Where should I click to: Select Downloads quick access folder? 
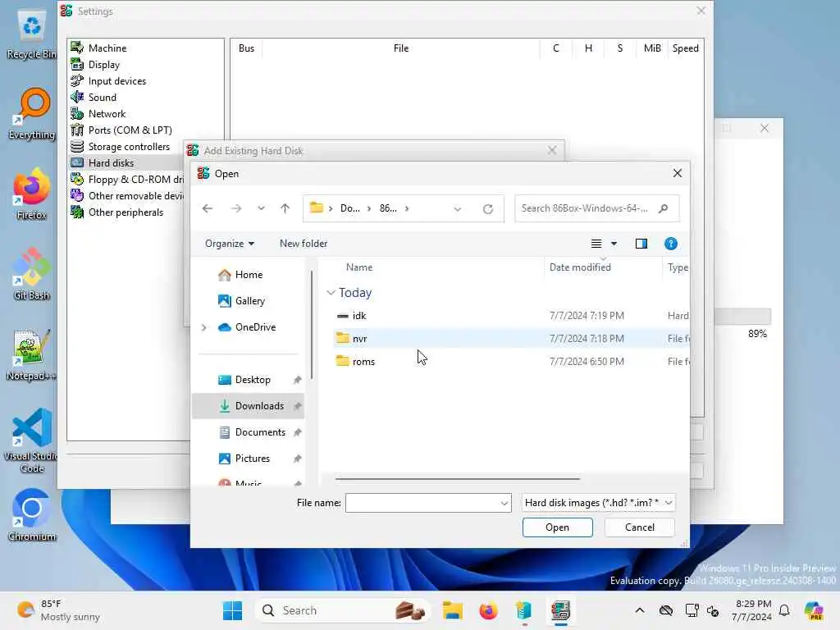[248, 406]
